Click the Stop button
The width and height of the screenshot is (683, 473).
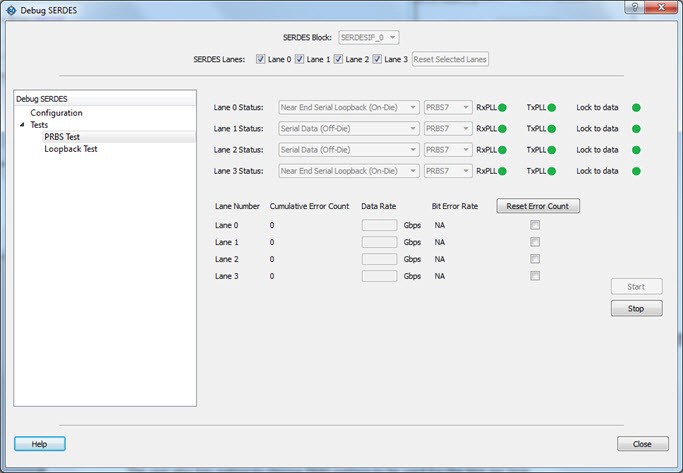click(x=636, y=309)
